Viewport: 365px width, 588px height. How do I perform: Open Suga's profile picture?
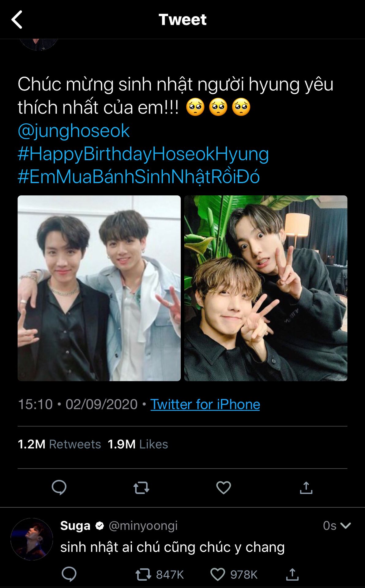tap(32, 539)
